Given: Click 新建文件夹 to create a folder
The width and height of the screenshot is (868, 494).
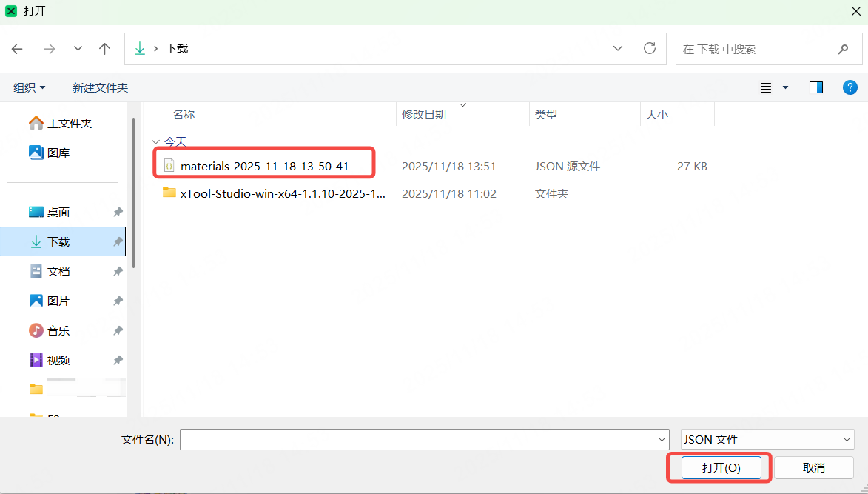Looking at the screenshot, I should pyautogui.click(x=100, y=87).
